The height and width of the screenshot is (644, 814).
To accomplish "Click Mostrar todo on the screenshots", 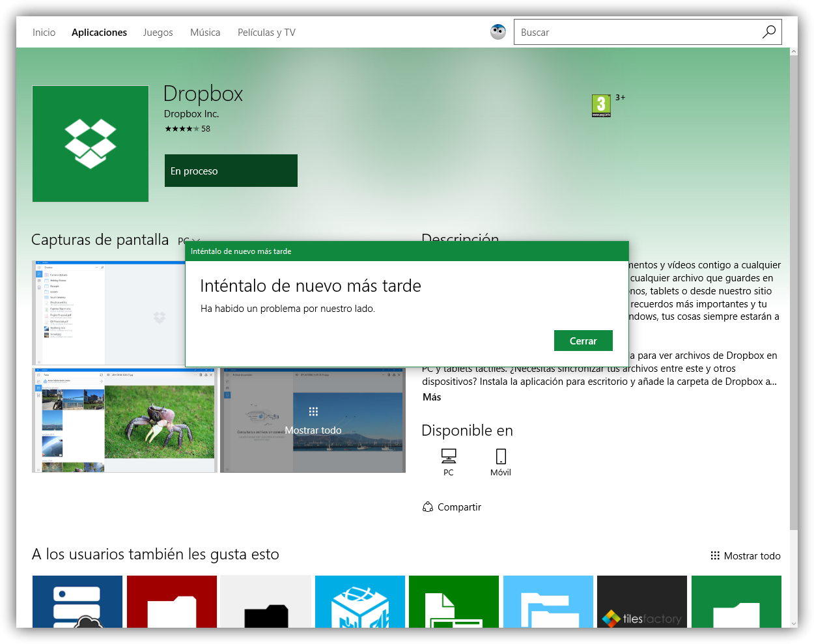I will (x=313, y=421).
